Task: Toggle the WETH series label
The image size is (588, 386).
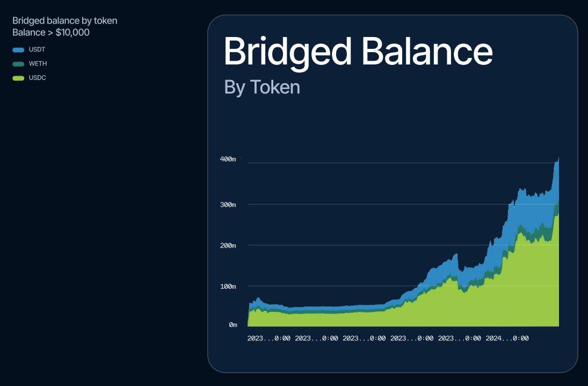Action: point(38,64)
